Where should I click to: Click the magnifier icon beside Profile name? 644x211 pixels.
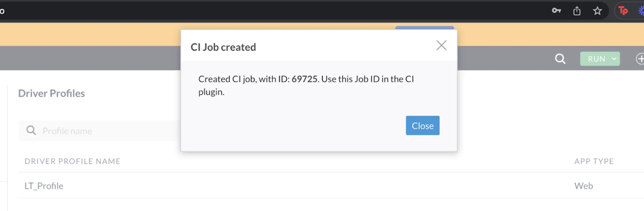(31, 130)
